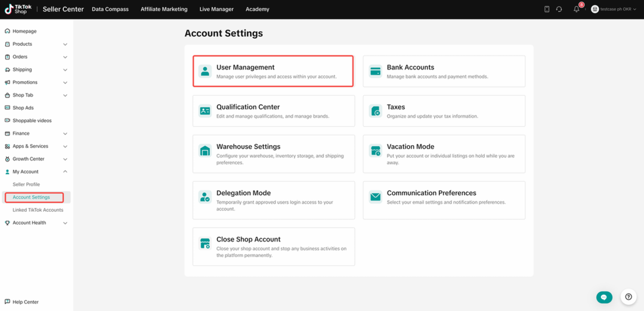Image resolution: width=644 pixels, height=311 pixels.
Task: Open the mobile phone icon in top bar
Action: coord(547,9)
